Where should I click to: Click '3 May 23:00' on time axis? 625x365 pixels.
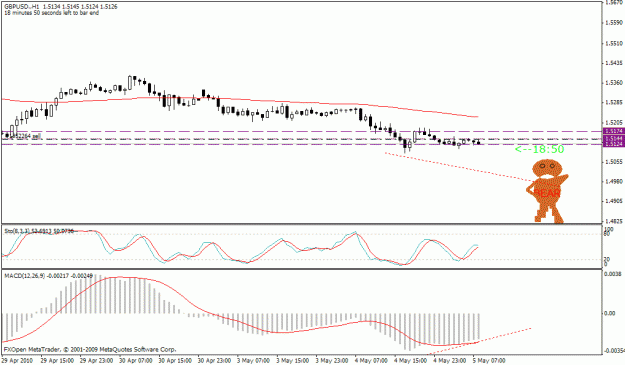(332, 361)
